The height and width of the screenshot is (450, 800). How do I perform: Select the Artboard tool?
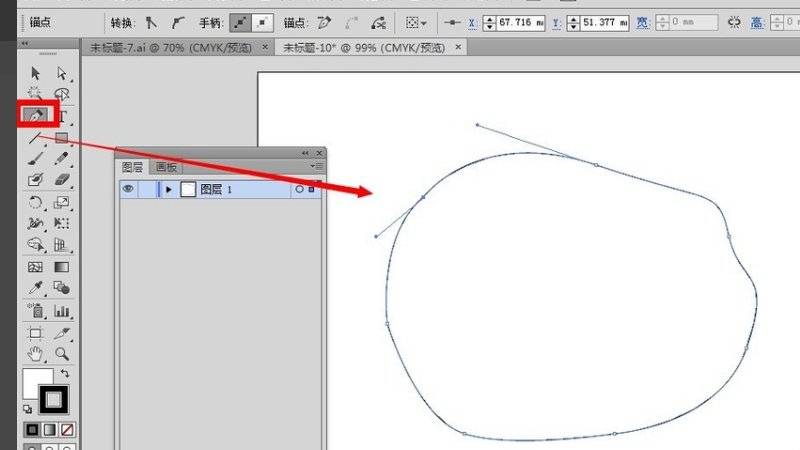[x=35, y=333]
